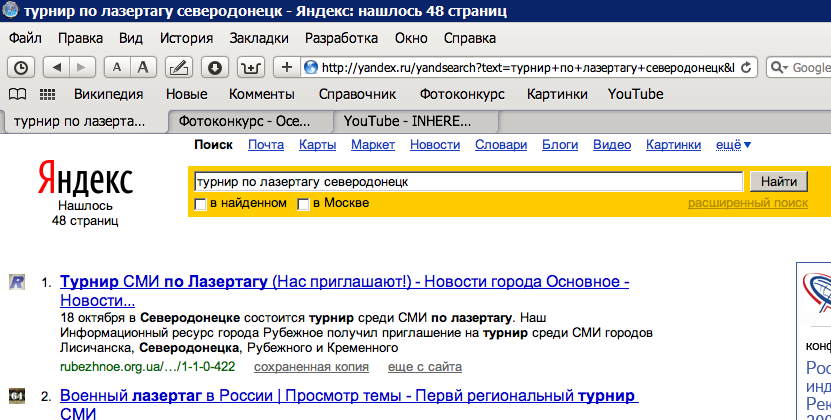Screen dimensions: 831x420
Task: Open the bookmarks book icon
Action: point(17,94)
